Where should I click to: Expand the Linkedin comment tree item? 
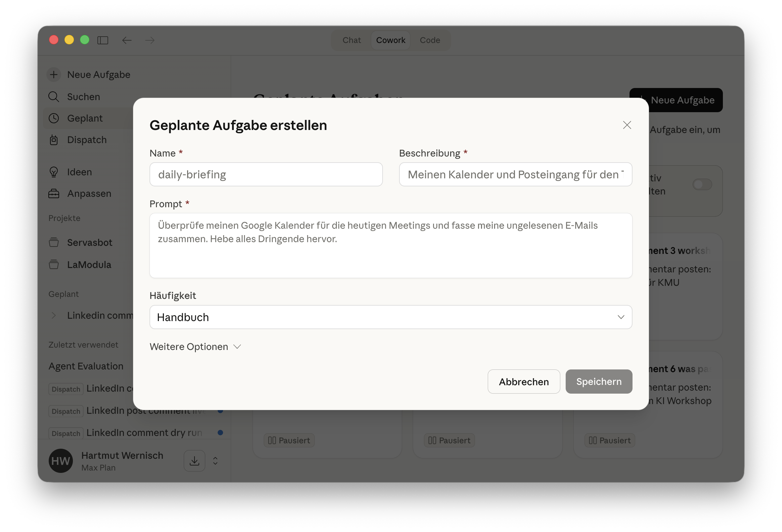54,315
